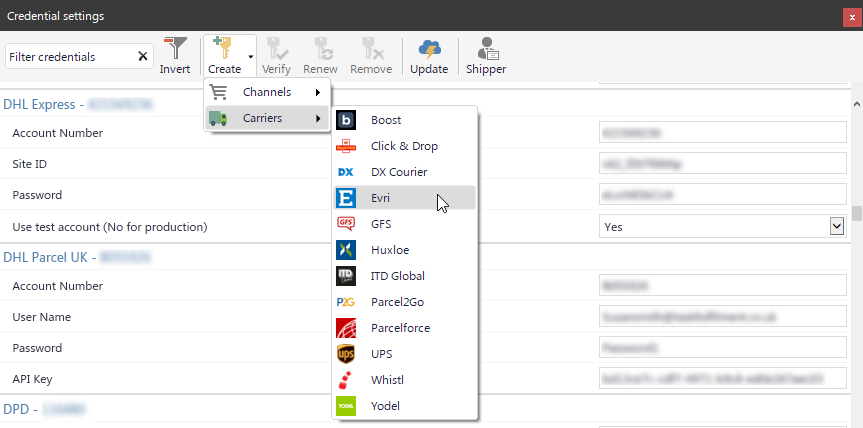Select Click & Drop carrier
This screenshot has height=428, width=863.
[405, 146]
